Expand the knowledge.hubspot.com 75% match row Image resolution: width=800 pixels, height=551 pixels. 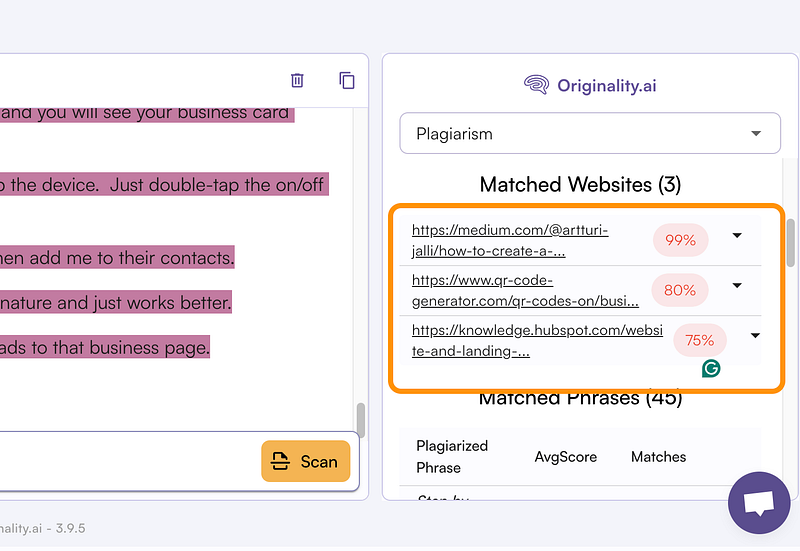click(755, 335)
